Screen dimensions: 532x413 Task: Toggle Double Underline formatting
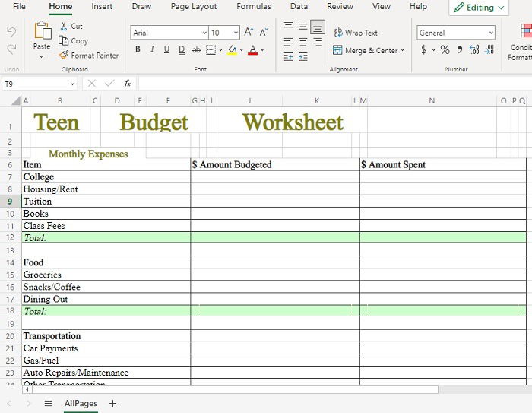click(x=182, y=50)
